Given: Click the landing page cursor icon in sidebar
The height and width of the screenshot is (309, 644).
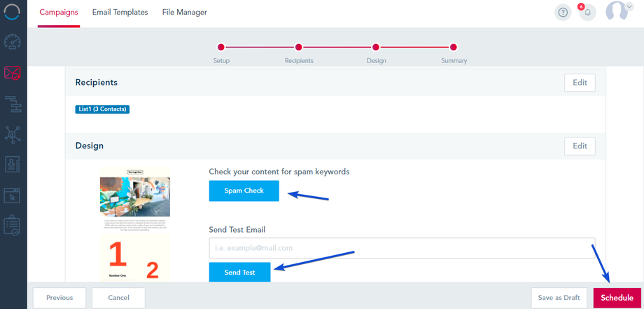Looking at the screenshot, I should click(13, 195).
